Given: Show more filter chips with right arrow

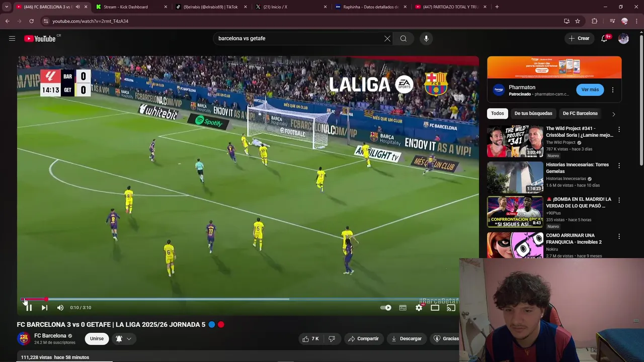Looking at the screenshot, I should (614, 114).
